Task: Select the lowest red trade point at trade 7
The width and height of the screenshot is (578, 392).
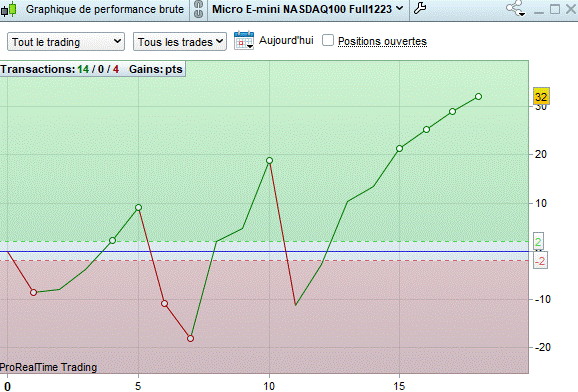Action: click(190, 338)
